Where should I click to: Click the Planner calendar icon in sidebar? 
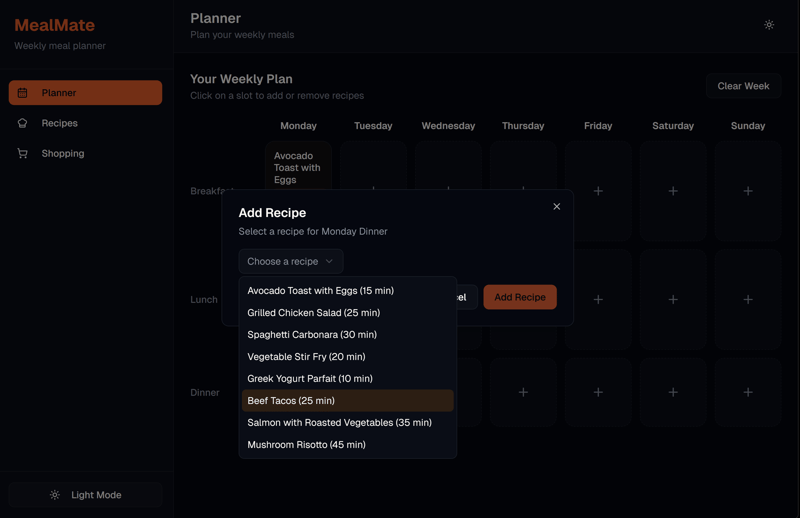click(23, 93)
